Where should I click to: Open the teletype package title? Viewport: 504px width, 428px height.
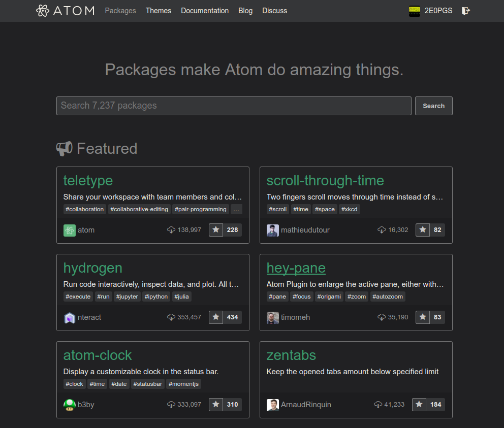88,181
